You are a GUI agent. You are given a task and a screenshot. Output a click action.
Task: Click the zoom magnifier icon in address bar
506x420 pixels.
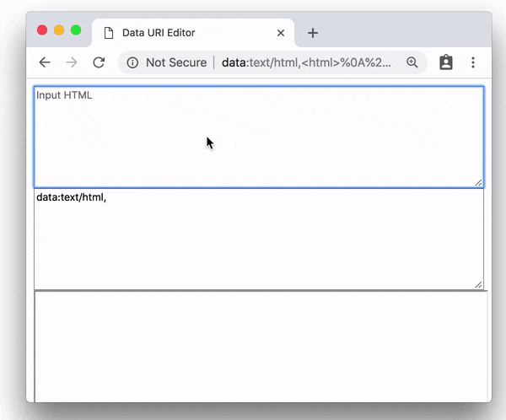pyautogui.click(x=412, y=62)
